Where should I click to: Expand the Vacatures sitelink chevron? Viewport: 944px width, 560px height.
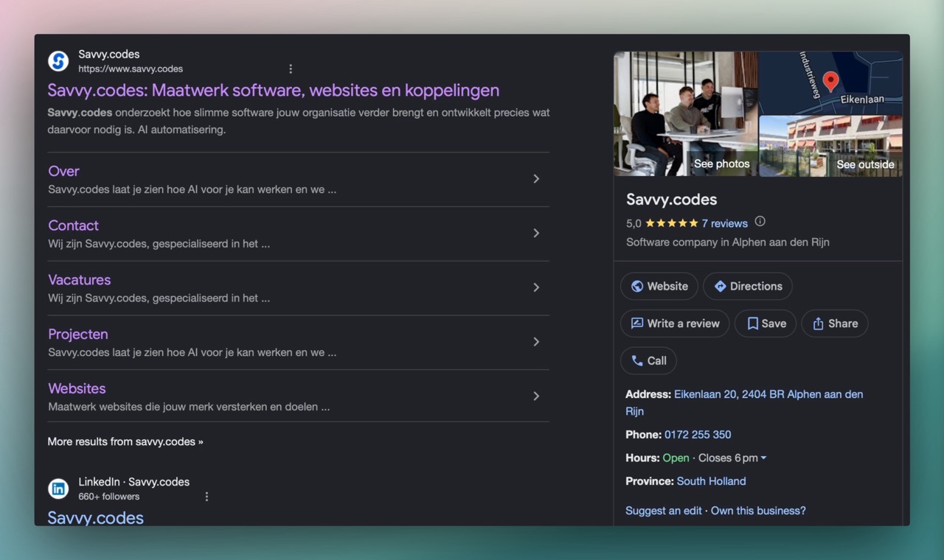tap(536, 287)
